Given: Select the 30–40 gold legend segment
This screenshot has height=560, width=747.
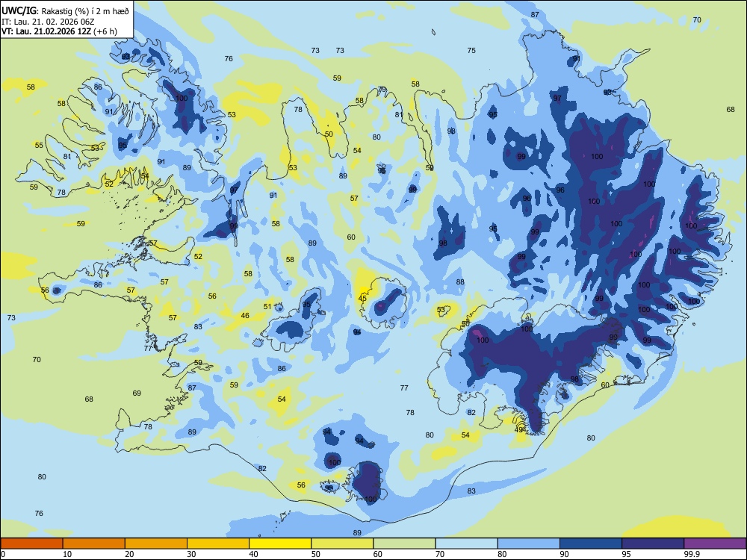Looking at the screenshot, I should (x=218, y=544).
